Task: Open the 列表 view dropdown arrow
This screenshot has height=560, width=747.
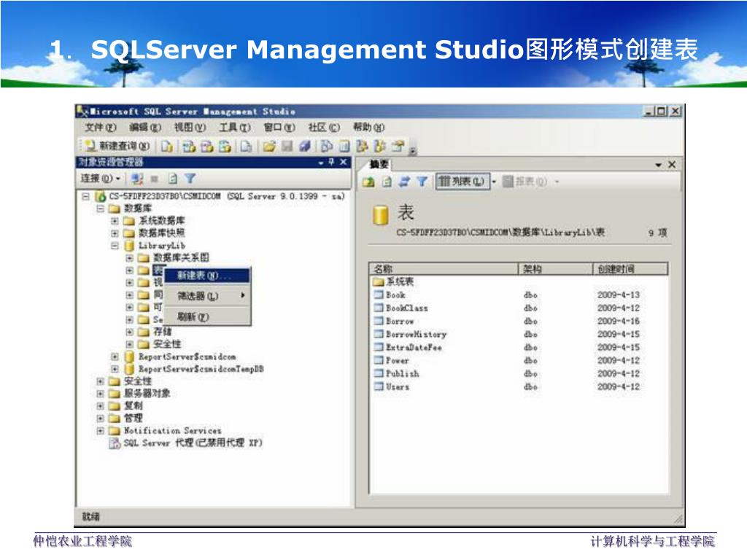Action: click(494, 182)
